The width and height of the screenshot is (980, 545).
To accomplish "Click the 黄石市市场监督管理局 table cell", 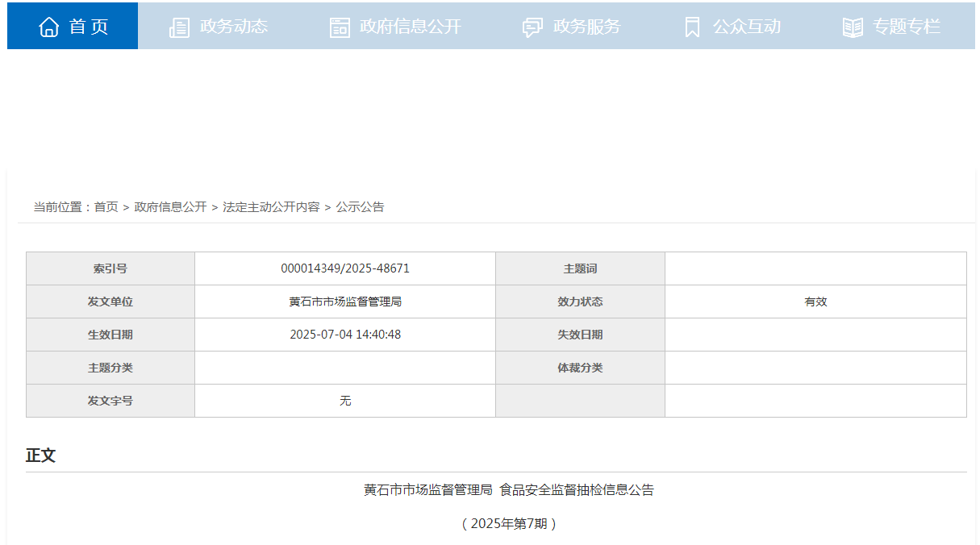I will coord(345,302).
